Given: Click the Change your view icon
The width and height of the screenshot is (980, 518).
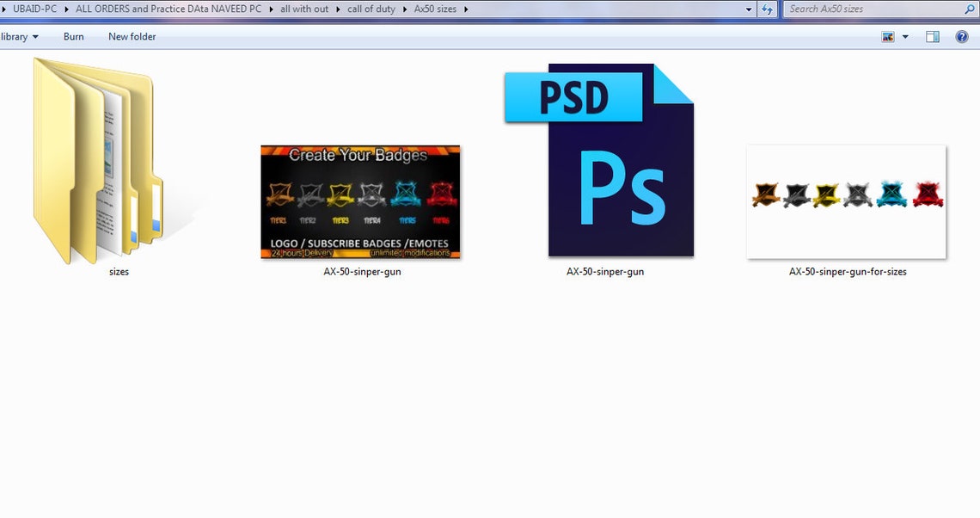Looking at the screenshot, I should pyautogui.click(x=886, y=36).
